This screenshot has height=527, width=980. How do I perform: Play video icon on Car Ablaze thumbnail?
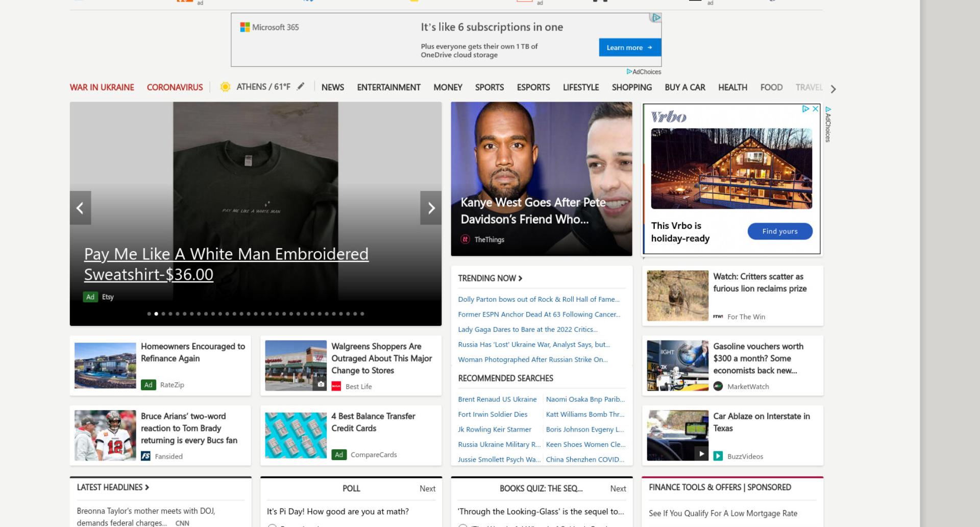(x=702, y=453)
